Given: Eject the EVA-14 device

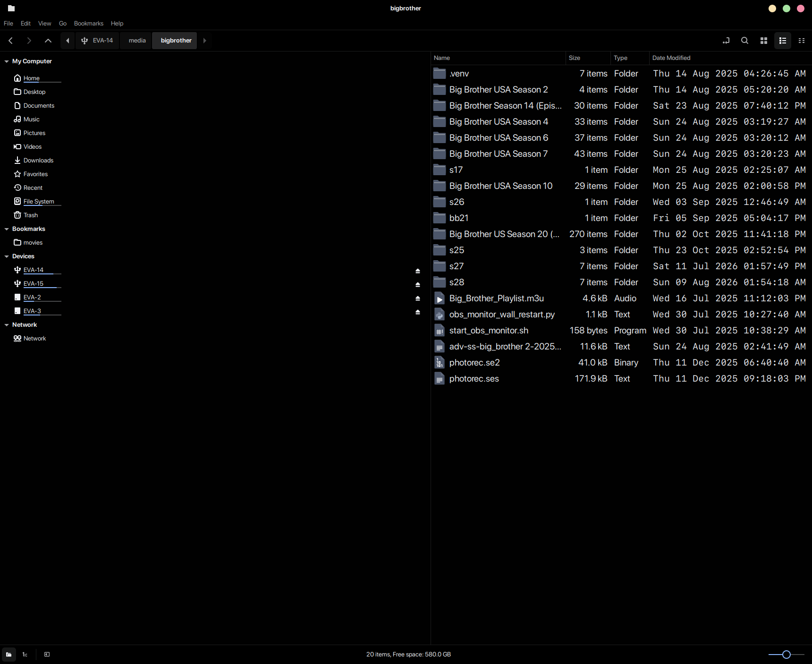Looking at the screenshot, I should [418, 271].
